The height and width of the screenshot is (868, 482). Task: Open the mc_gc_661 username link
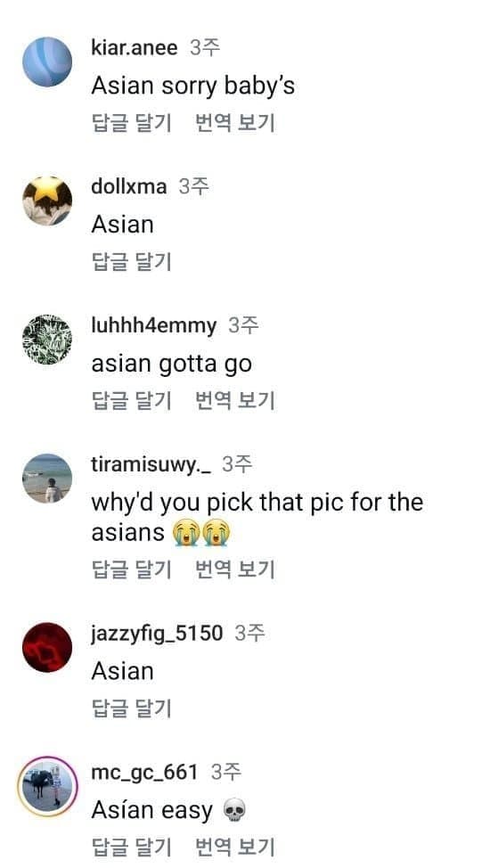point(143,773)
